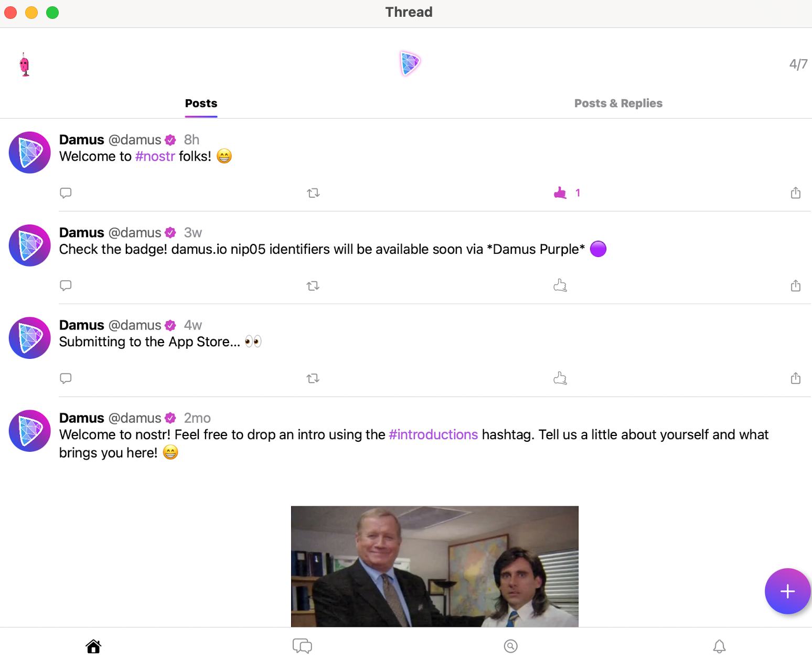Share the 'Submitting to the App Store' post

pos(795,378)
